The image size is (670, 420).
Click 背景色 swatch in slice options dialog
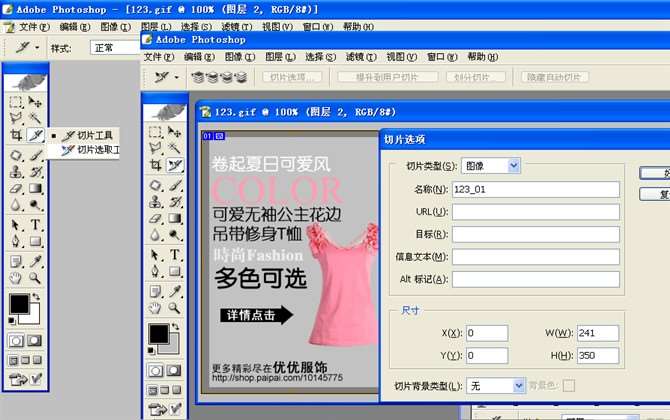tap(568, 386)
